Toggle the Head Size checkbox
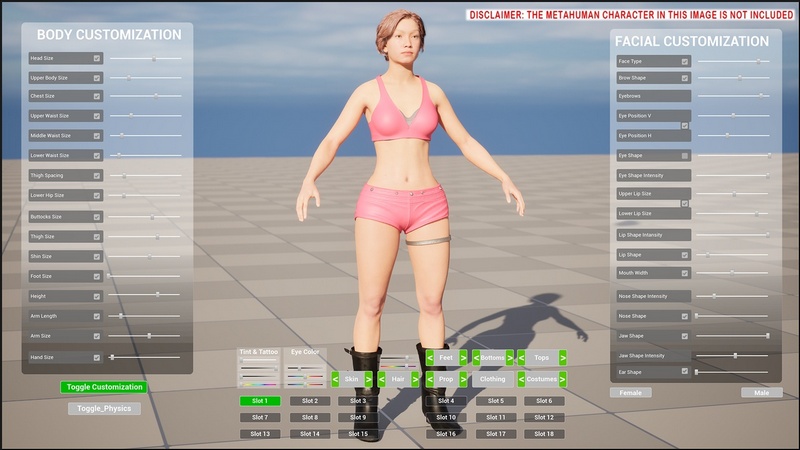This screenshot has height=450, width=800. click(x=97, y=59)
